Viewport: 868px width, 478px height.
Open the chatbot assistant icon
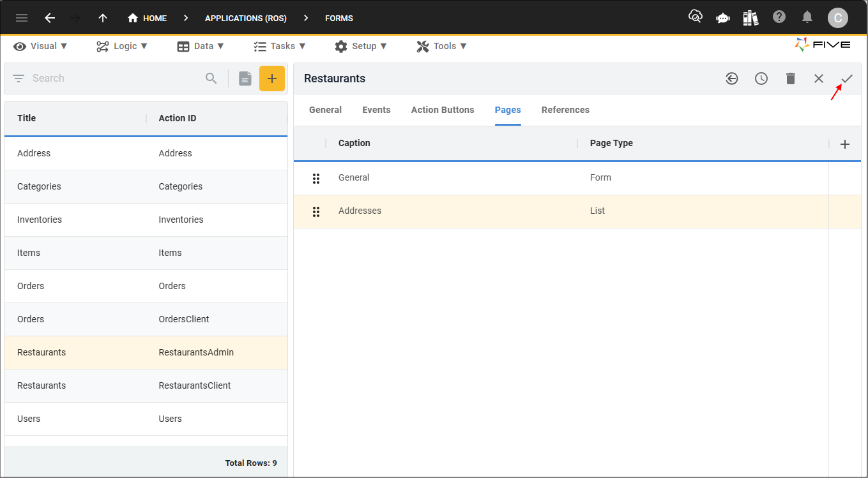723,18
